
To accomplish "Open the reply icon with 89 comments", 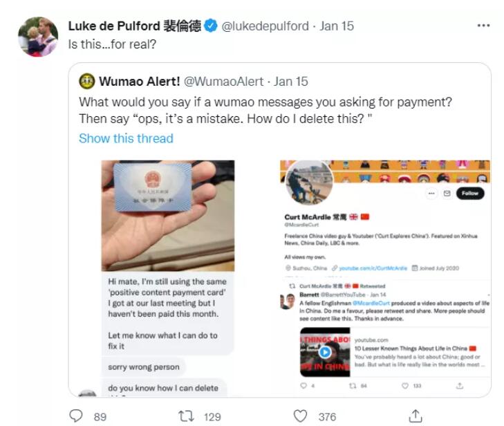I will [x=76, y=416].
